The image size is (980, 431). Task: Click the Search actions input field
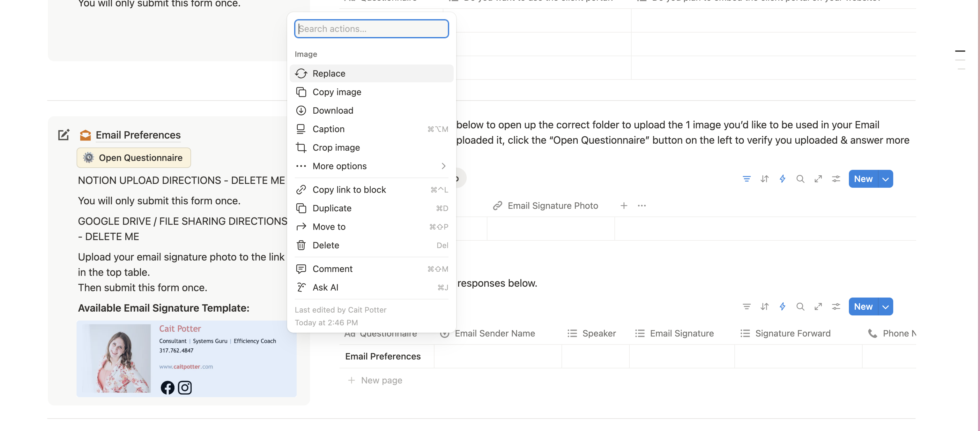[x=371, y=28]
